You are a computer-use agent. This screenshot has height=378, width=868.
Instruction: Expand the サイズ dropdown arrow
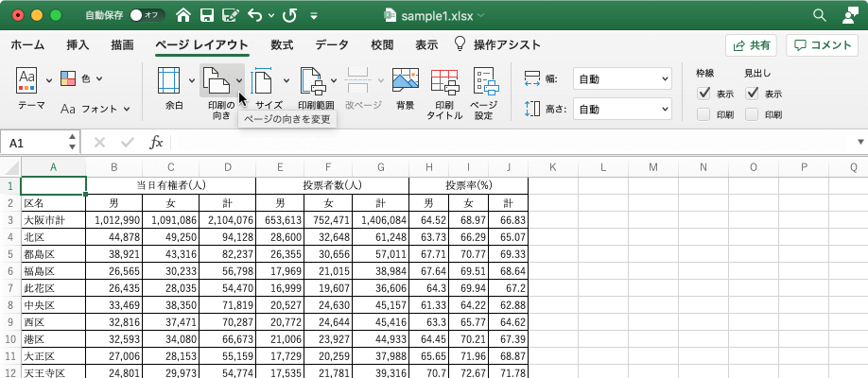(286, 81)
